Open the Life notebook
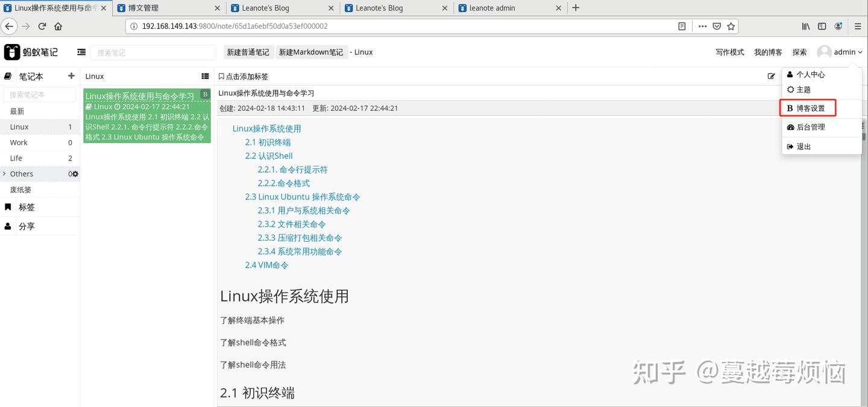 click(40, 158)
